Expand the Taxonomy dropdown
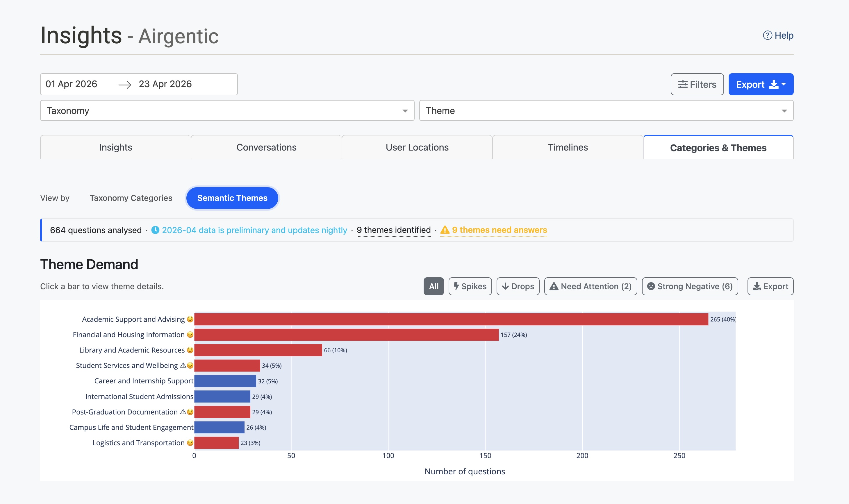This screenshot has height=504, width=849. click(x=227, y=111)
